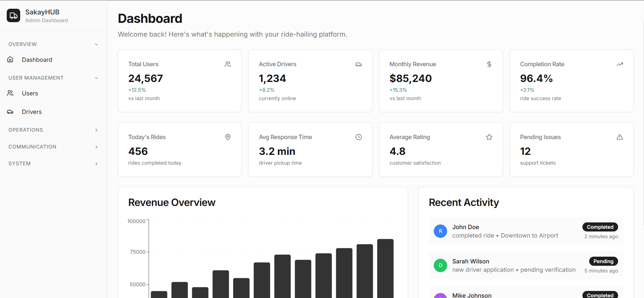The width and height of the screenshot is (644, 298).
Task: Click the users icon on Total Users card
Action: pyautogui.click(x=228, y=64)
